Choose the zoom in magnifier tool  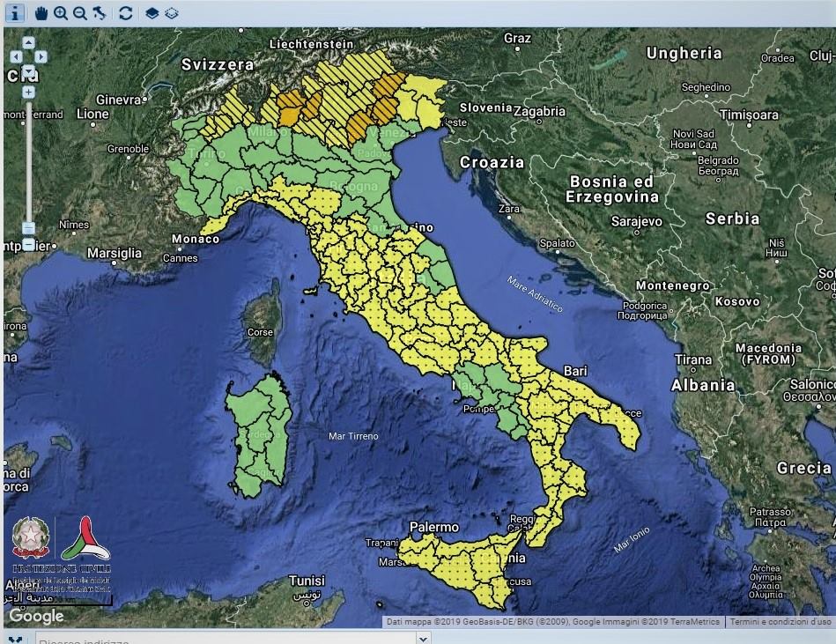click(x=61, y=13)
